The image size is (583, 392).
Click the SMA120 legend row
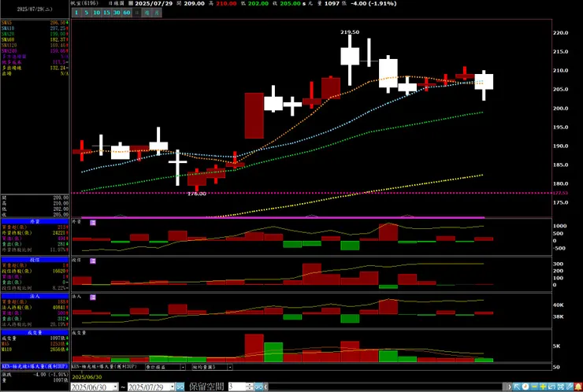pyautogui.click(x=35, y=45)
